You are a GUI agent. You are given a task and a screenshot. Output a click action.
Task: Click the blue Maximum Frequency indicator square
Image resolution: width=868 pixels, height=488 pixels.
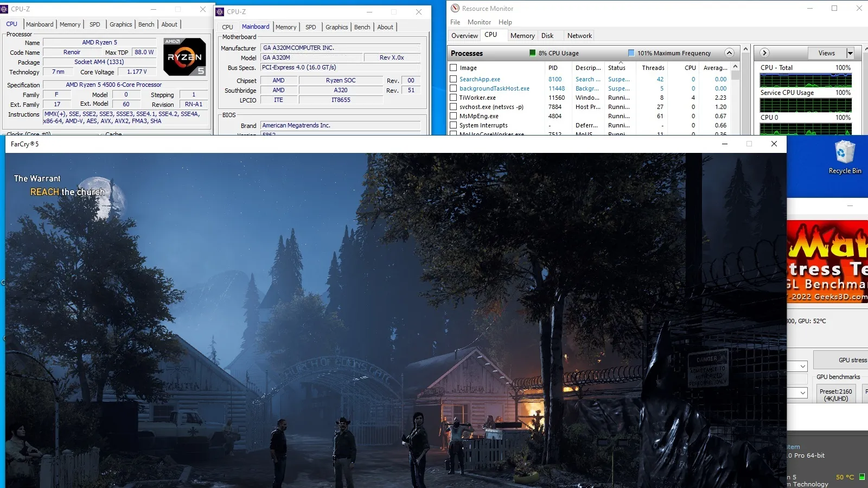pyautogui.click(x=631, y=53)
